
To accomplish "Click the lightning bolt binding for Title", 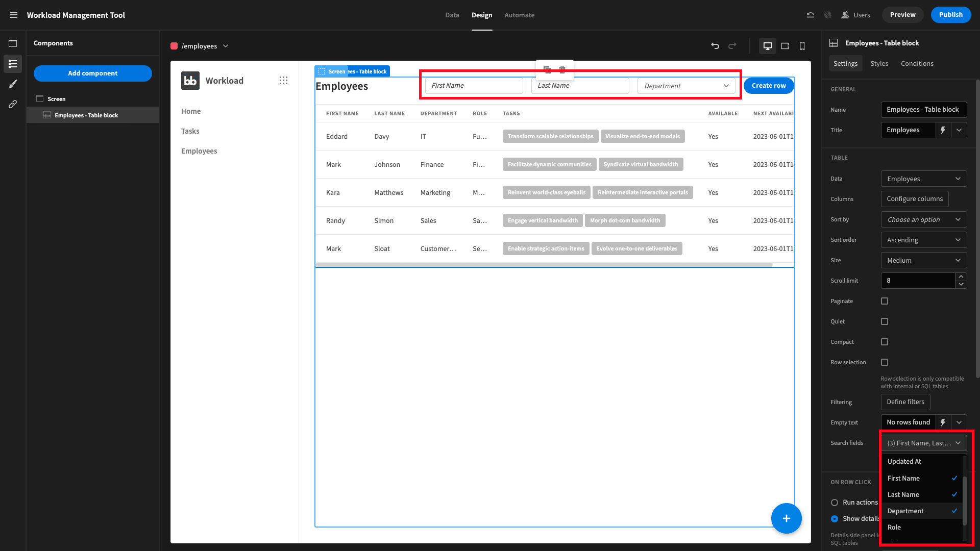I will coord(943,130).
